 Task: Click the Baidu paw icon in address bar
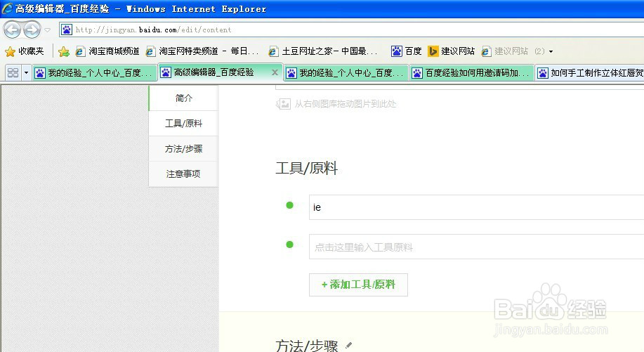pyautogui.click(x=67, y=30)
